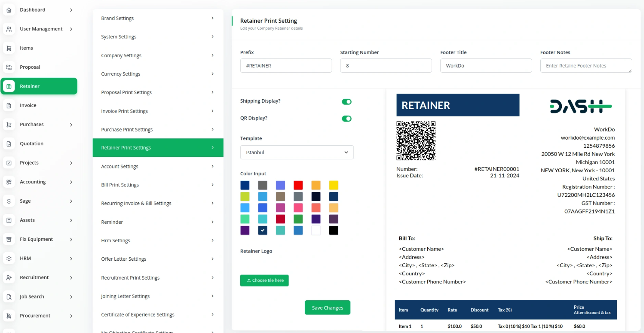Viewport: 644px width, 333px height.
Task: Select Retainer Print Settings item
Action: pyautogui.click(x=158, y=148)
